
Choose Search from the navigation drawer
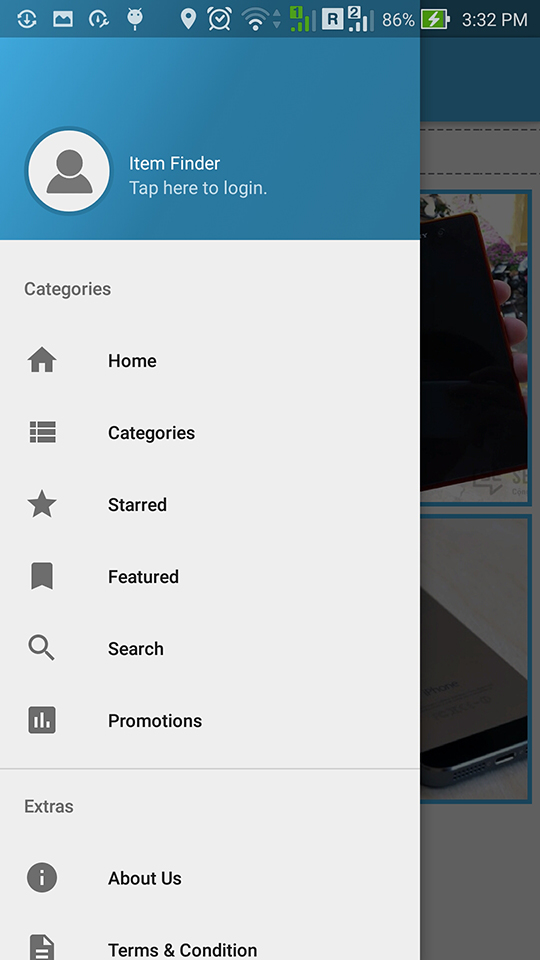210,648
